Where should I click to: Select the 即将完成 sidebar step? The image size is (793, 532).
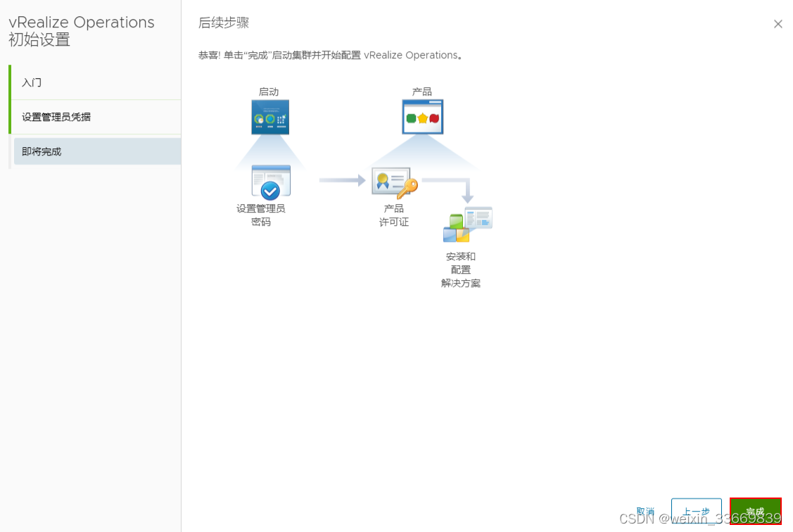click(x=97, y=151)
